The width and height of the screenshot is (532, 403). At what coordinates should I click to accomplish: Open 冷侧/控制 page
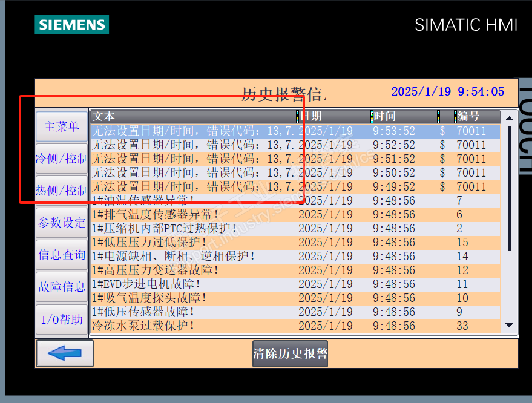click(62, 159)
